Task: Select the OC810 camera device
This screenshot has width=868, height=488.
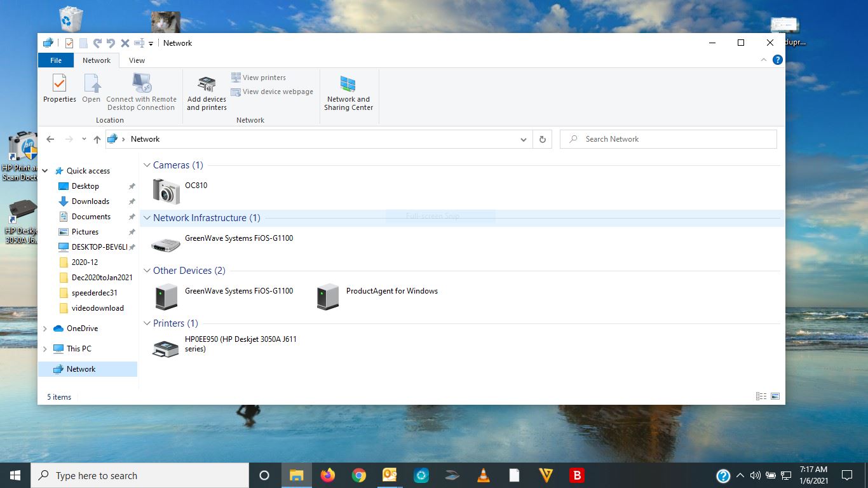Action: coord(180,191)
